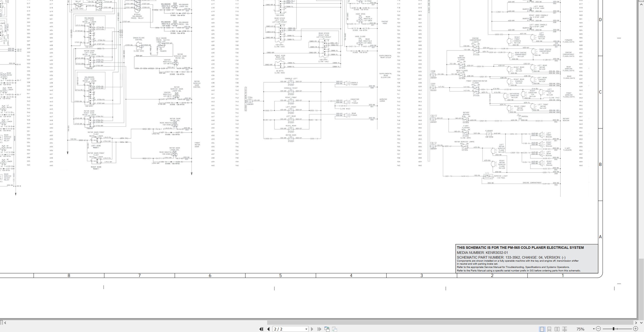The height and width of the screenshot is (332, 644).
Task: Click the MEDIA NUMBER: KENR3032-01 text
Action: (x=482, y=253)
